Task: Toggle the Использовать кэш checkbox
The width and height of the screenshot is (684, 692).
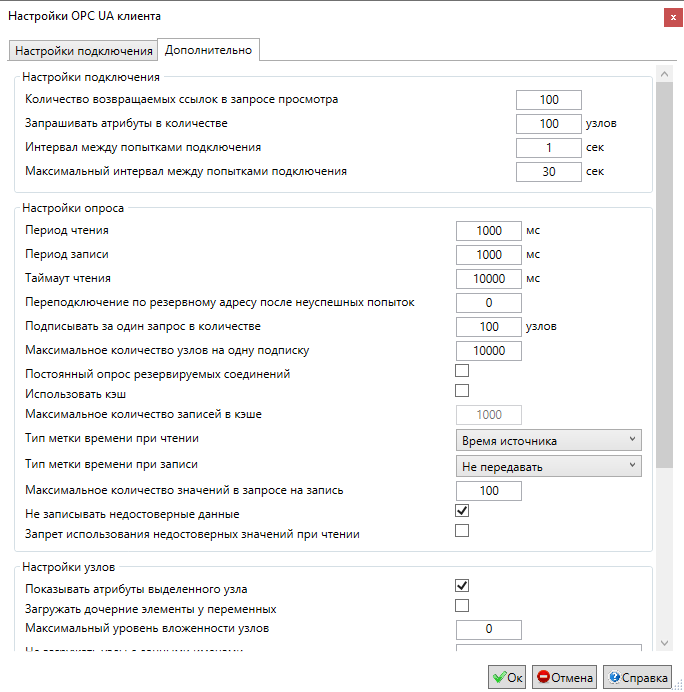Action: (462, 391)
